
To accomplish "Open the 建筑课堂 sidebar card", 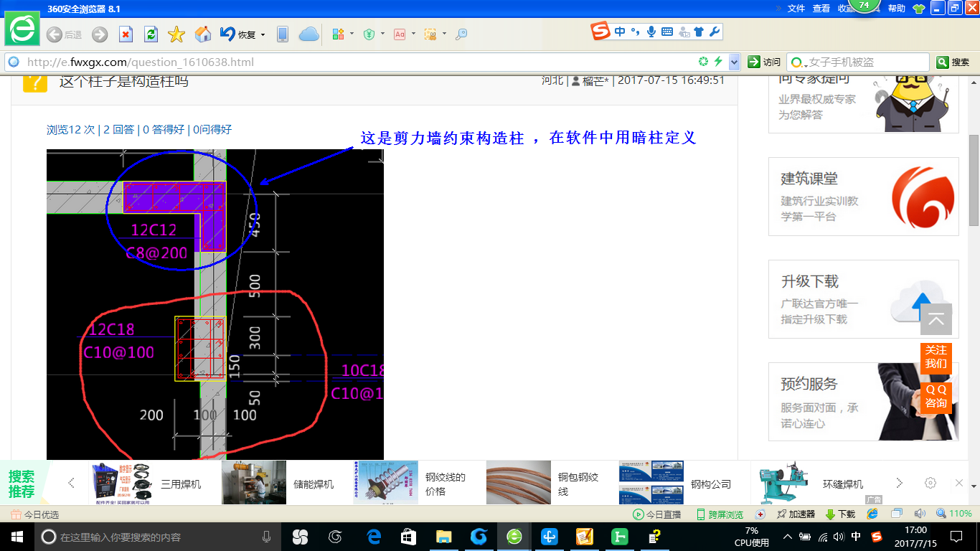I will pyautogui.click(x=864, y=197).
